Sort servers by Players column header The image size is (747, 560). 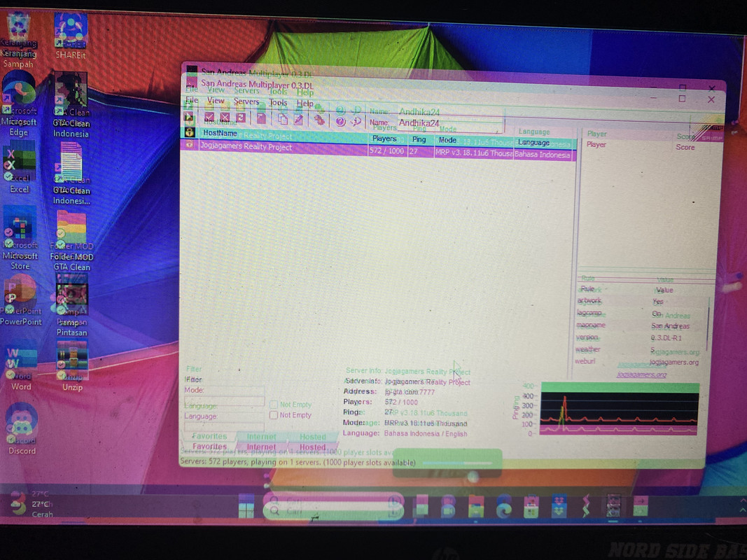(388, 139)
